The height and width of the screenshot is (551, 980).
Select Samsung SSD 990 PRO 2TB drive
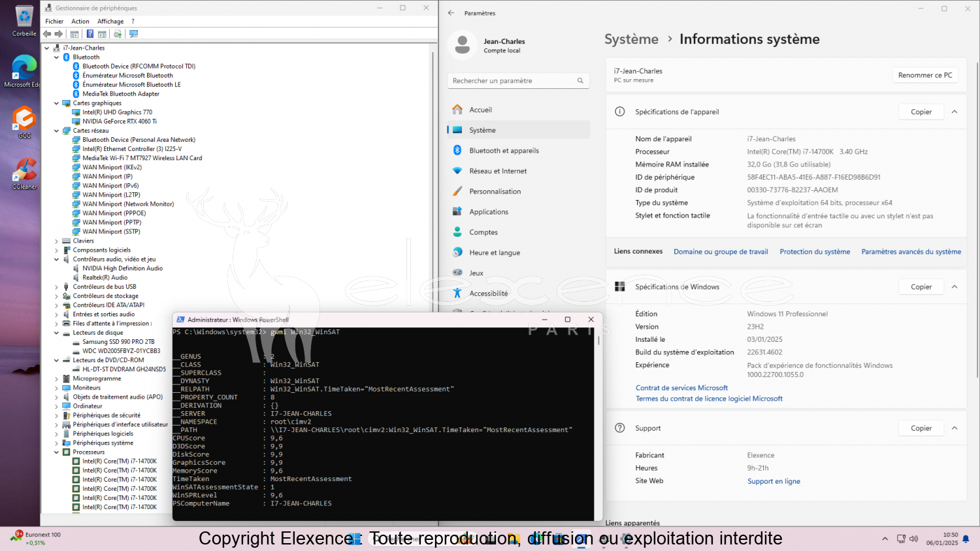click(x=118, y=342)
